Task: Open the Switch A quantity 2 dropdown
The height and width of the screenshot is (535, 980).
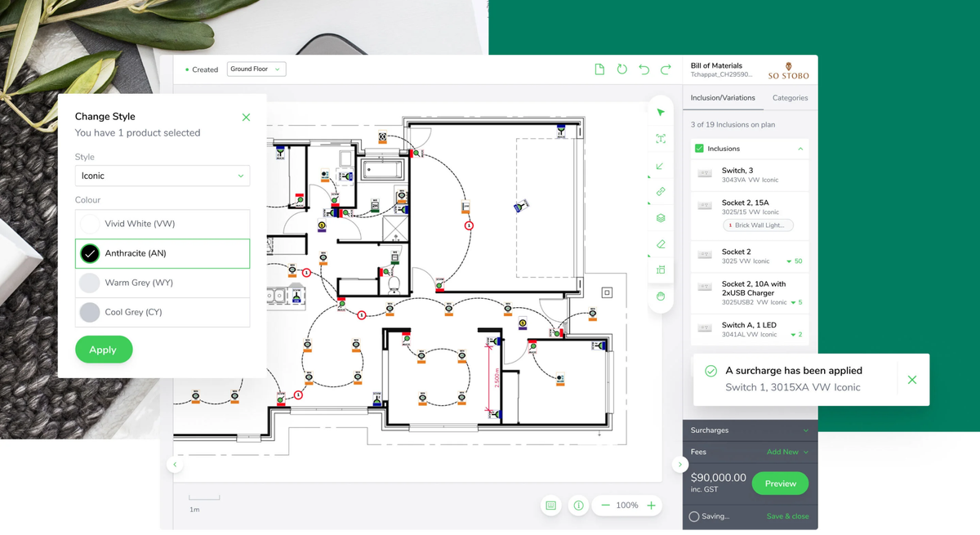Action: click(x=795, y=335)
